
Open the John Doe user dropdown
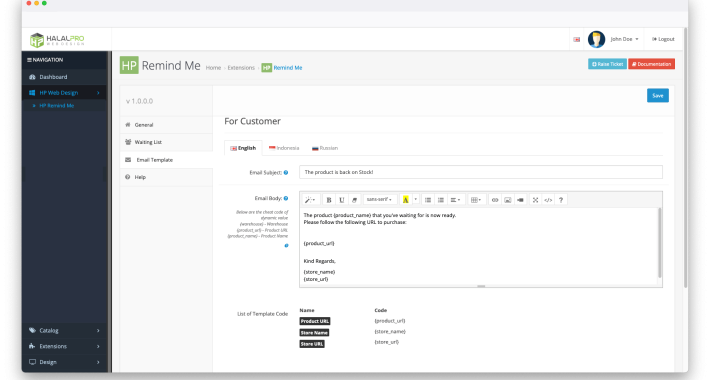tap(624, 39)
